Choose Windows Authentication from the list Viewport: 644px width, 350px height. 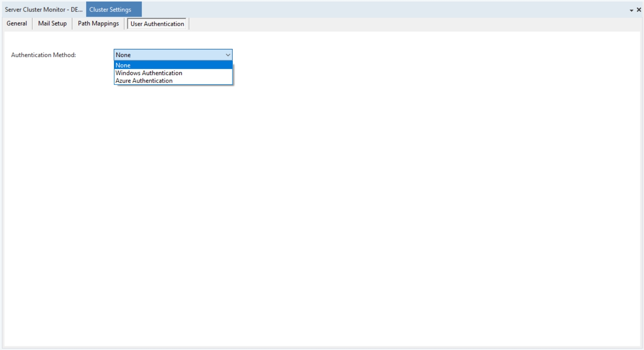[173, 73]
